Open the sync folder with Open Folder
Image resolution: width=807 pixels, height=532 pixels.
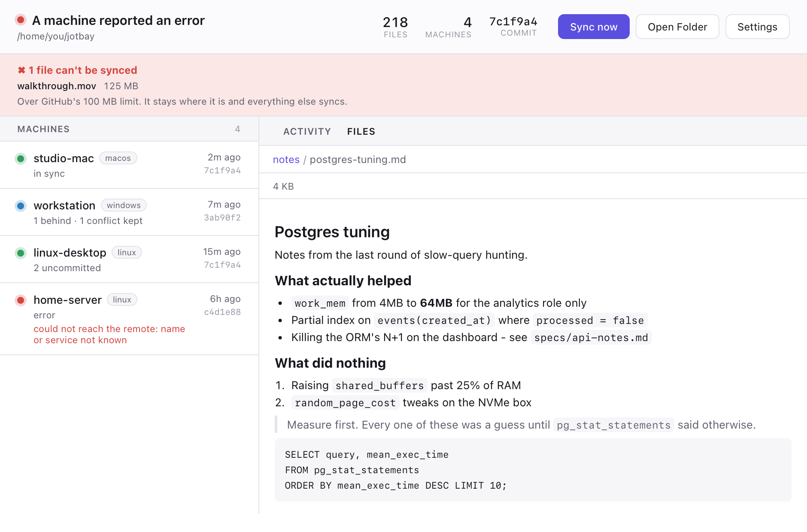(x=677, y=27)
